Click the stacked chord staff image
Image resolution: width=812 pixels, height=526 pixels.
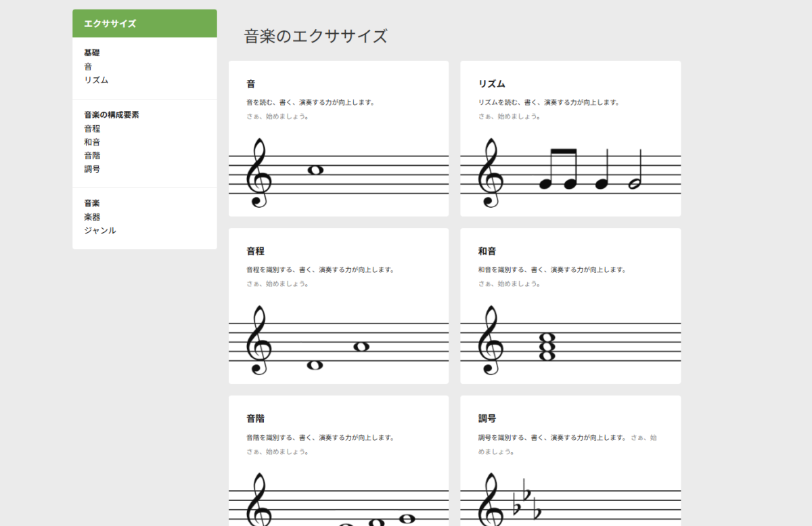pos(570,340)
